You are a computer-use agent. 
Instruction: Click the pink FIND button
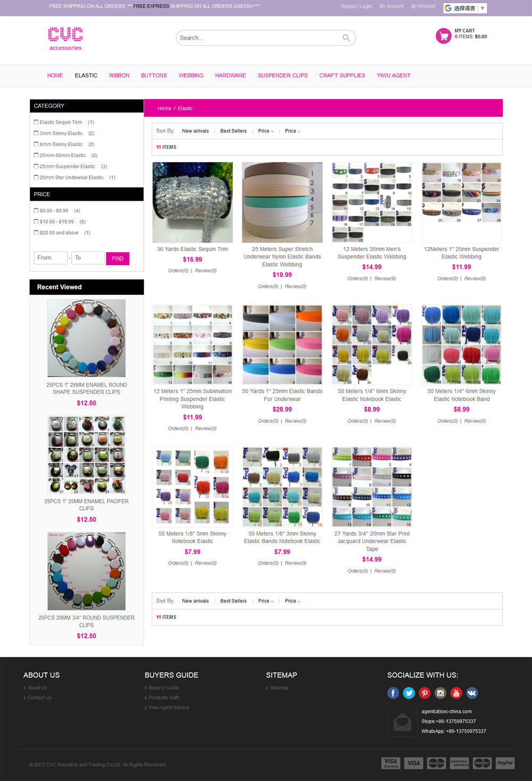point(118,258)
